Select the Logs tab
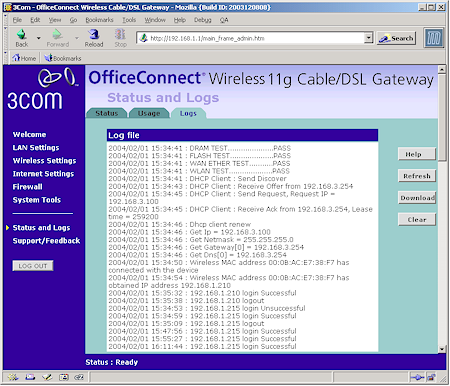 [188, 113]
